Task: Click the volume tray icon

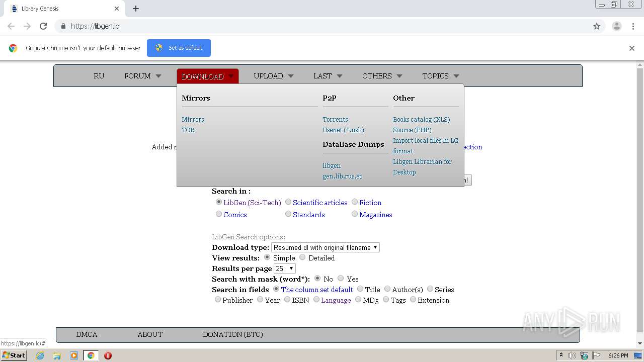Action: tap(572, 355)
